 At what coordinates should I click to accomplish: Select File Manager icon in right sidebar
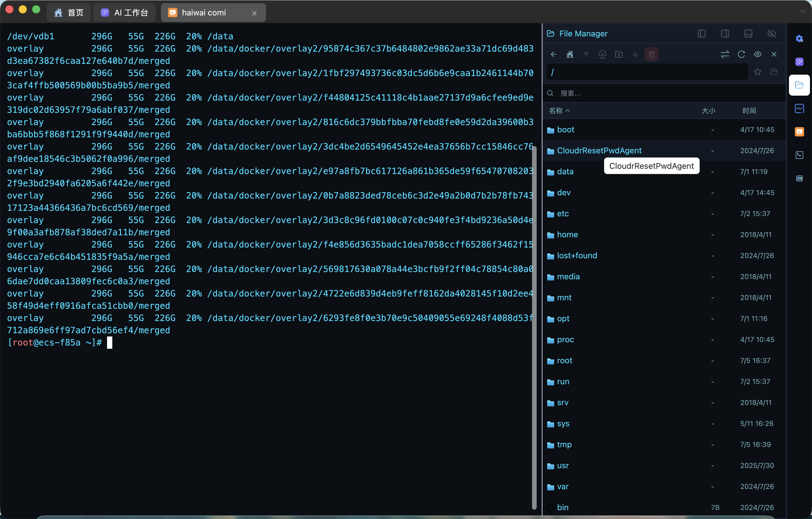pyautogui.click(x=799, y=85)
